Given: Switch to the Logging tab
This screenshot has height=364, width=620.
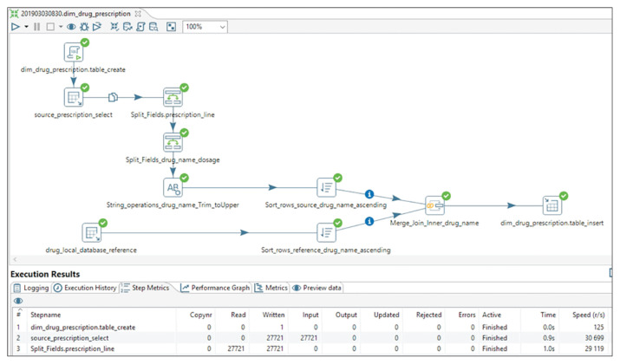Looking at the screenshot, I should (x=31, y=288).
